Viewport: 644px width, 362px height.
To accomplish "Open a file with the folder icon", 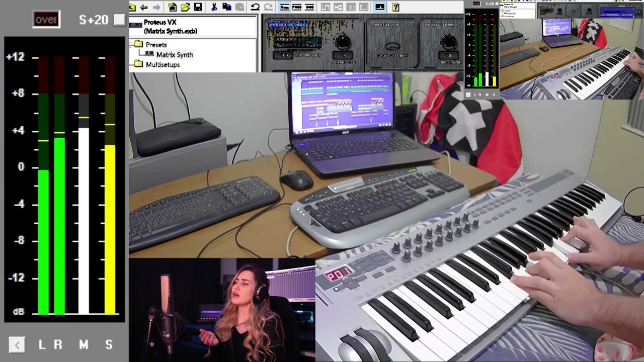I will point(185,7).
